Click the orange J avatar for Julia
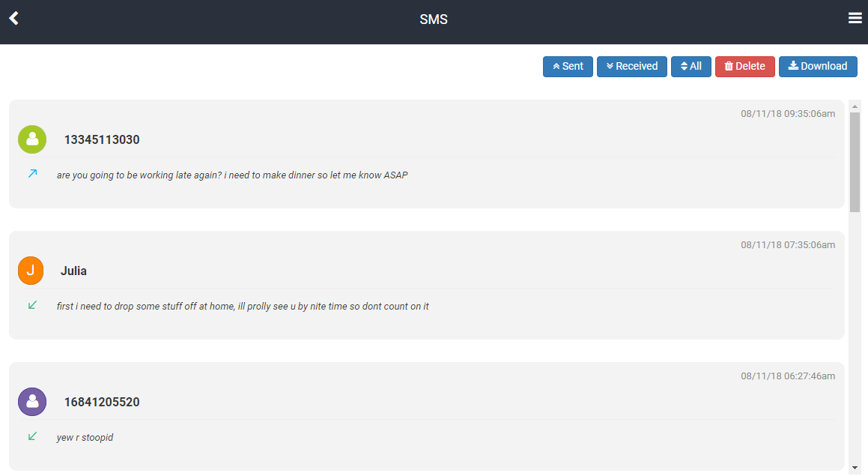This screenshot has width=868, height=476. pos(31,271)
